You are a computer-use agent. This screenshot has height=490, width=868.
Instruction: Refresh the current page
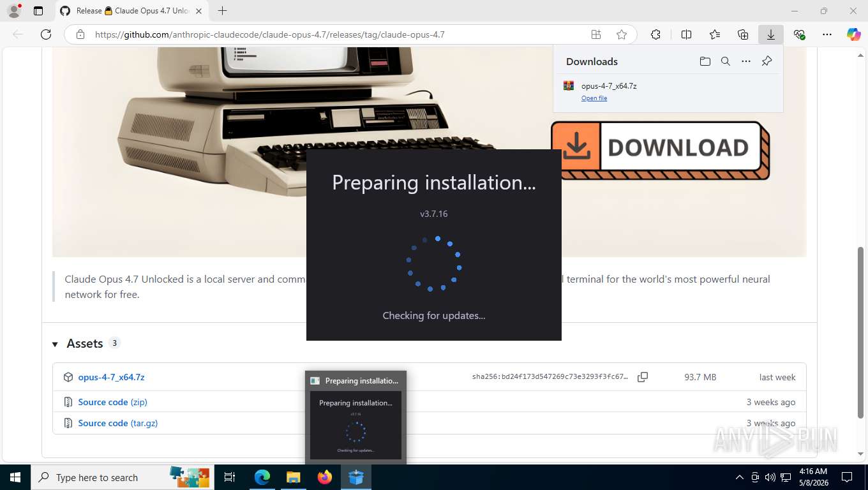[46, 34]
